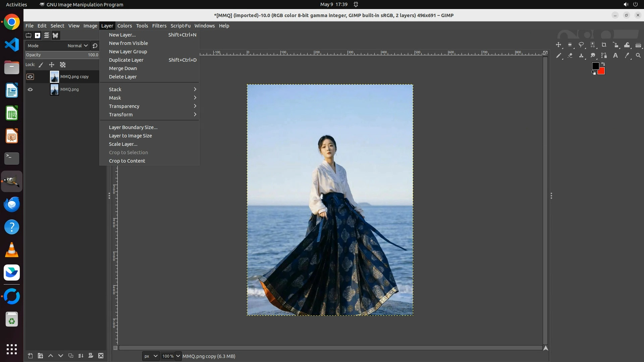The height and width of the screenshot is (362, 644).
Task: Click the add layer mask icon
Action: [x=91, y=356]
